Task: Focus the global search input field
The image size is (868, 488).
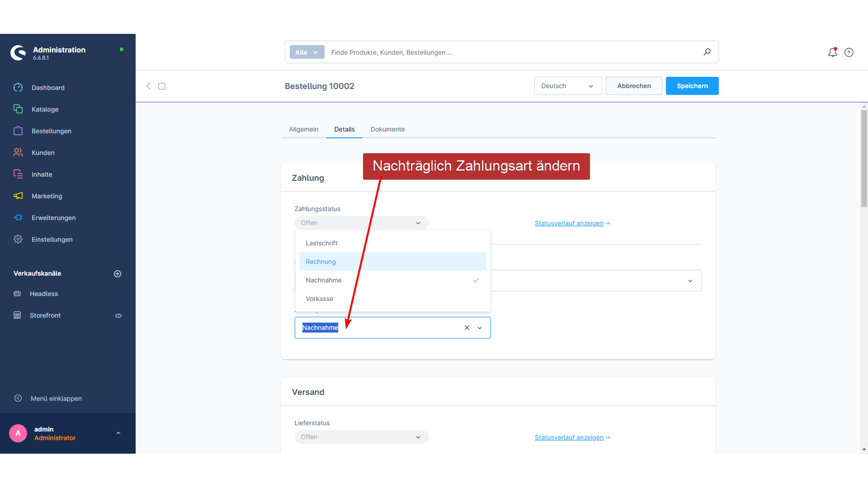Action: click(x=513, y=53)
